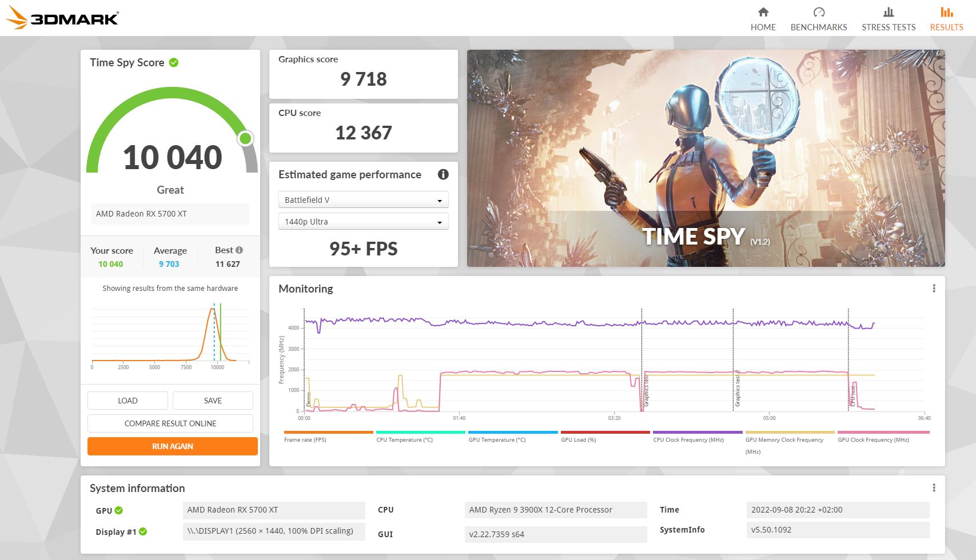The image size is (976, 560).
Task: Open the Benchmarks tab
Action: [x=818, y=19]
